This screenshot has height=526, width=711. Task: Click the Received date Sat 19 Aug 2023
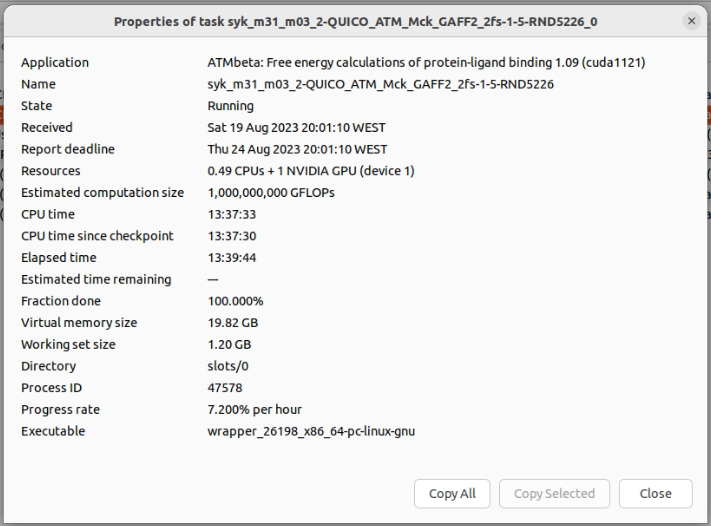(x=296, y=128)
